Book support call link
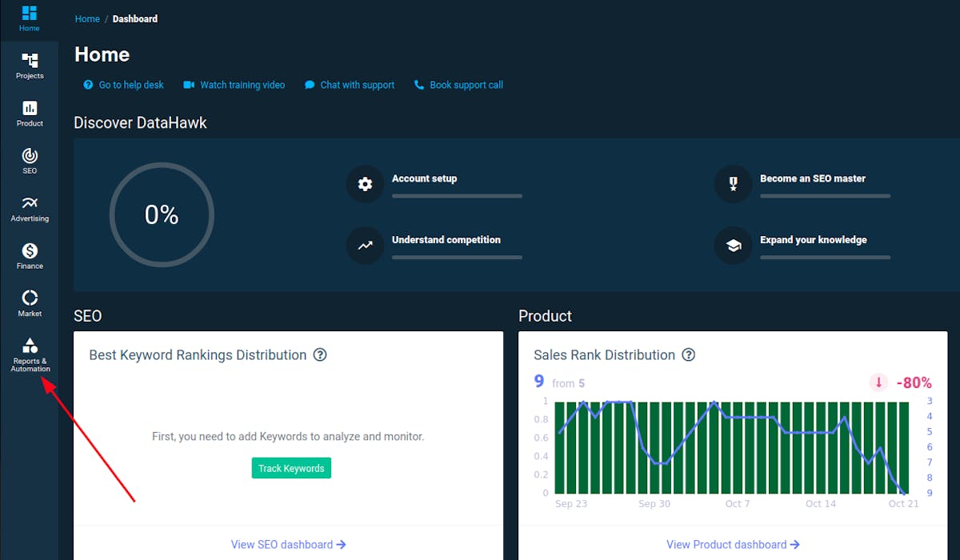960x560 pixels. (458, 85)
